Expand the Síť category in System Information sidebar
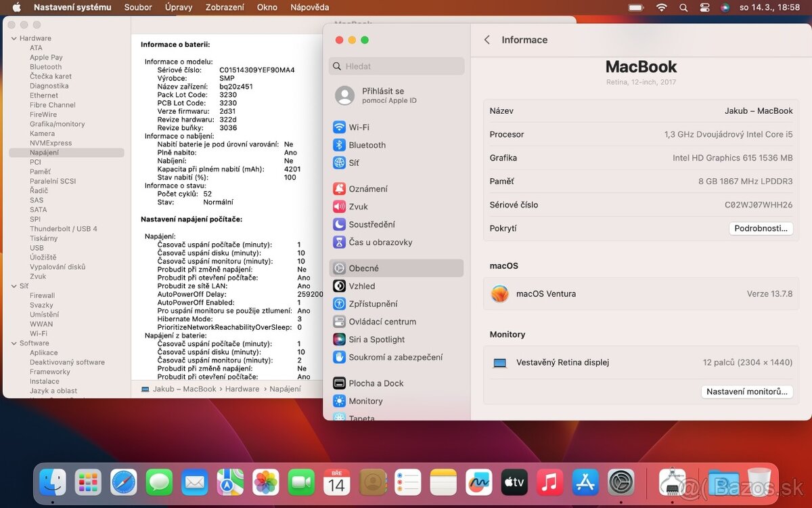The image size is (812, 508). click(15, 286)
